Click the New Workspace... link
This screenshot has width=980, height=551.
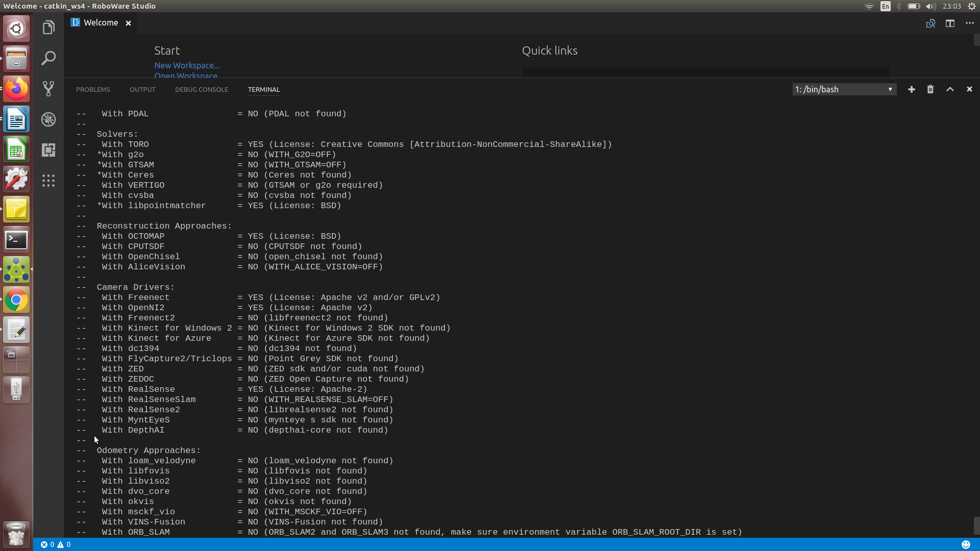pos(187,65)
